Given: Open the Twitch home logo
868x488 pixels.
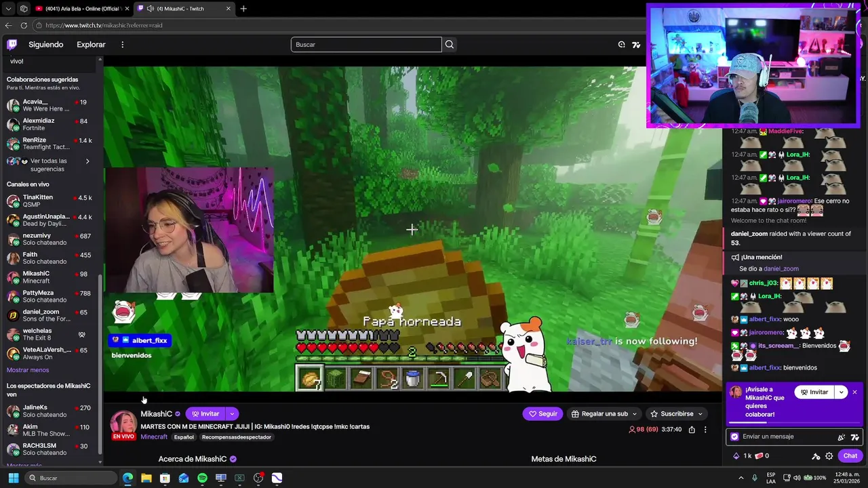Looking at the screenshot, I should pyautogui.click(x=12, y=45).
